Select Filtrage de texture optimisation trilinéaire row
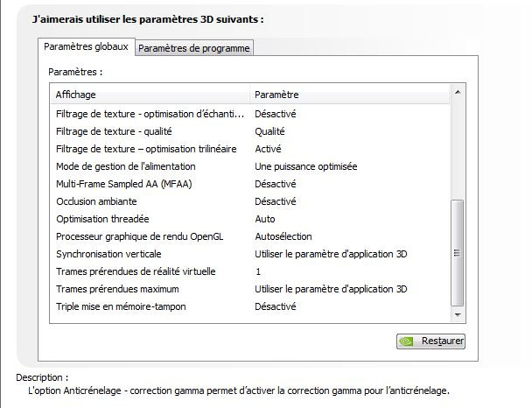The image size is (532, 408). [x=250, y=149]
